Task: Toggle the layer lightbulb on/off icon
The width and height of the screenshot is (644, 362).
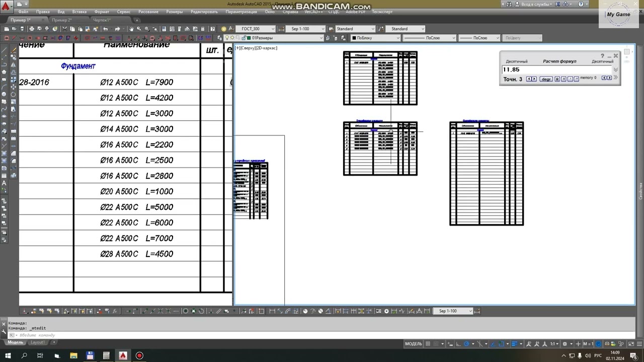Action: 227,38
